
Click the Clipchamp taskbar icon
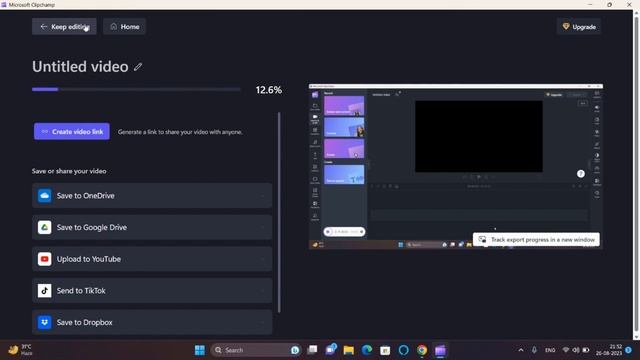pyautogui.click(x=440, y=350)
